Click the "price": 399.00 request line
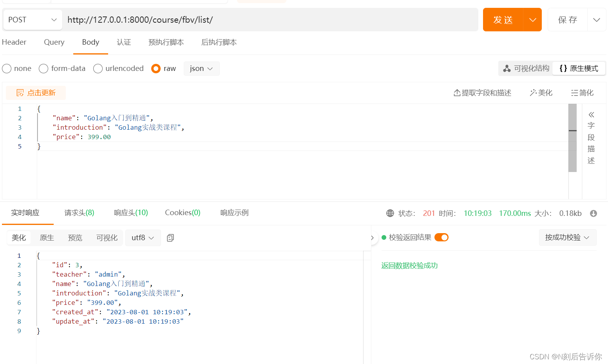The height and width of the screenshot is (364, 608). point(81,137)
